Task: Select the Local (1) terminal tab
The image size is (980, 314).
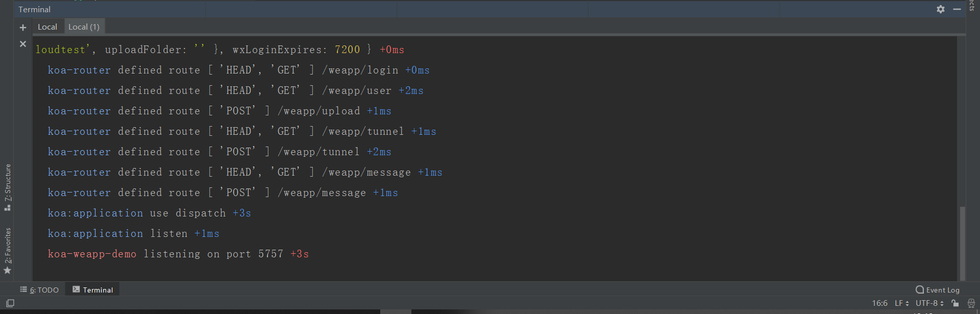Action: [84, 27]
